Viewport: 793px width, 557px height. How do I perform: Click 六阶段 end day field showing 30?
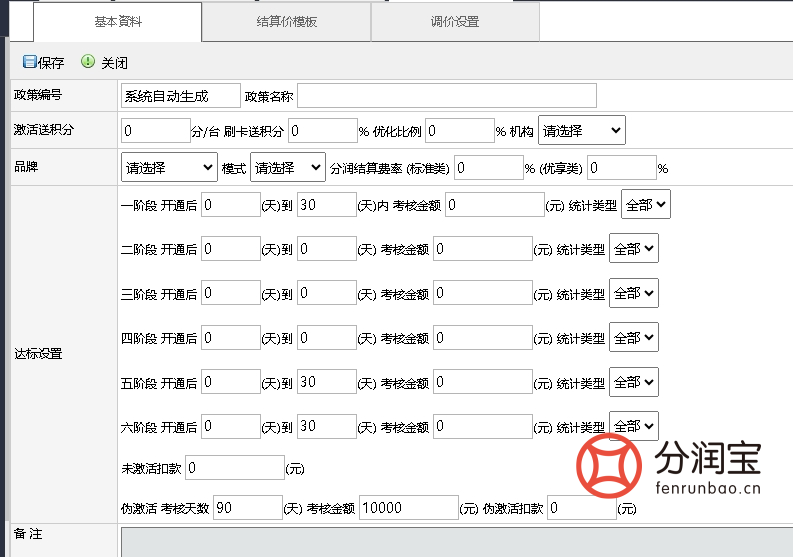[327, 426]
